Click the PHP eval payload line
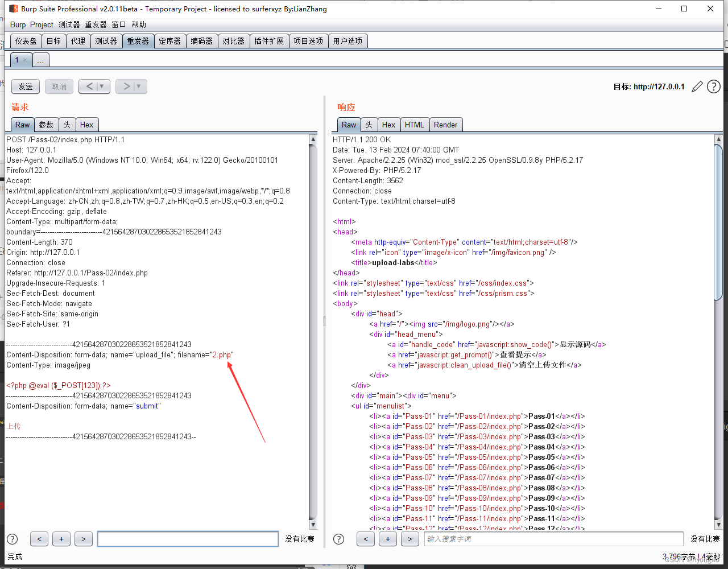The image size is (728, 569). (x=59, y=385)
